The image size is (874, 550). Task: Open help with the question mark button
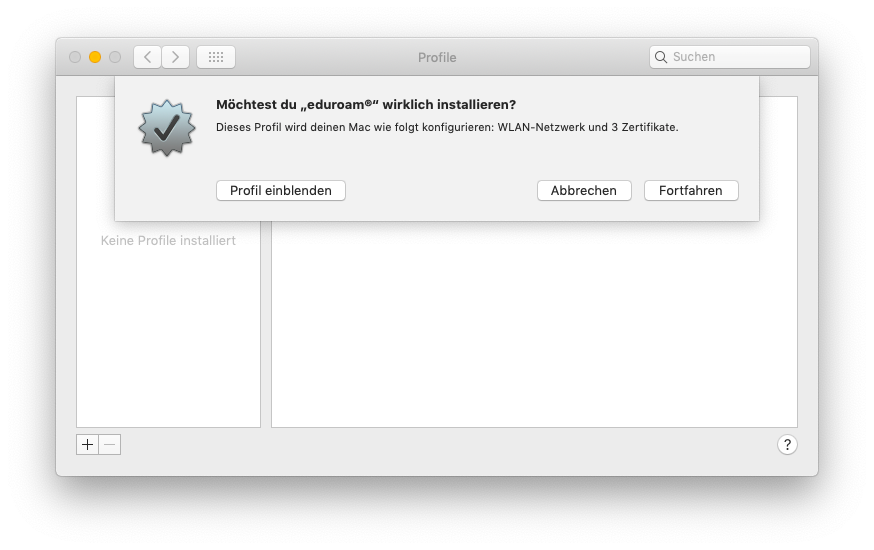(x=787, y=445)
